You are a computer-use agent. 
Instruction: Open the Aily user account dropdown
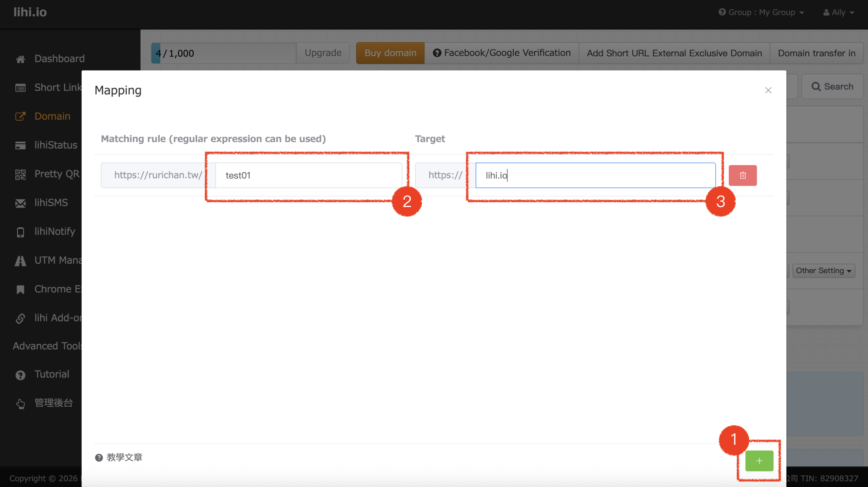coord(839,13)
